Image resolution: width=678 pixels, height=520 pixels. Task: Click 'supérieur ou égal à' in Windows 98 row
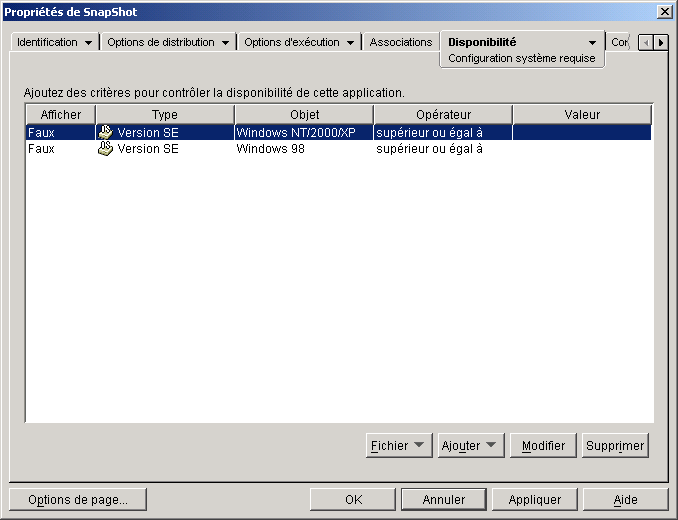tap(429, 149)
